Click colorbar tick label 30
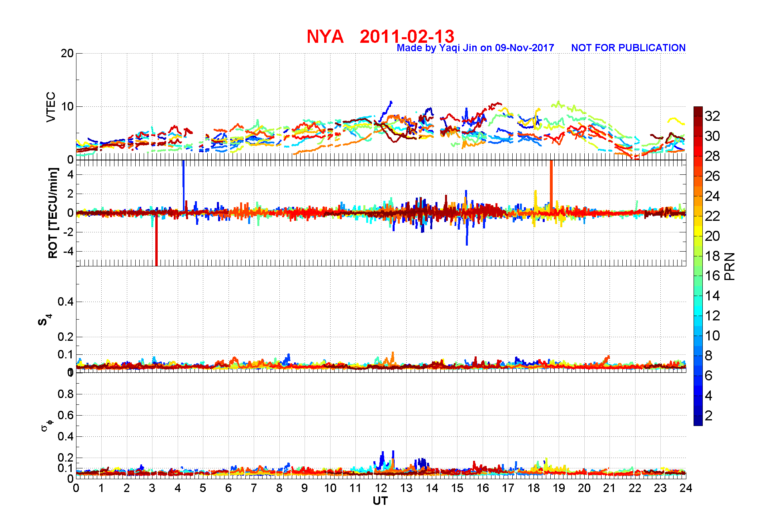 coord(712,136)
